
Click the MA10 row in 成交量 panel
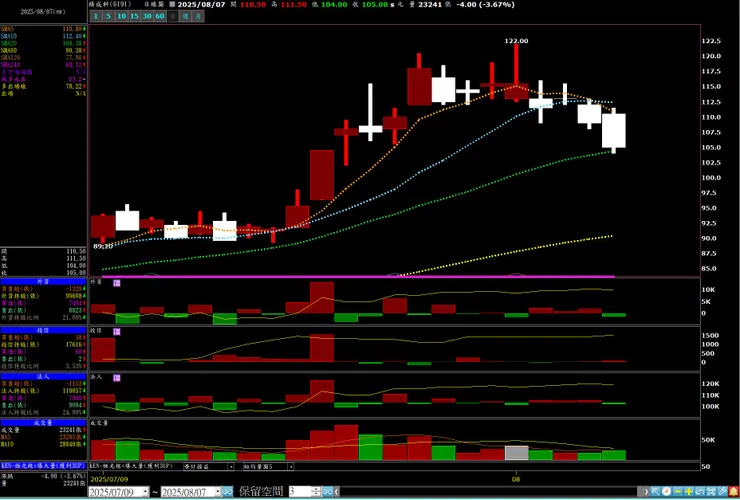[x=43, y=444]
